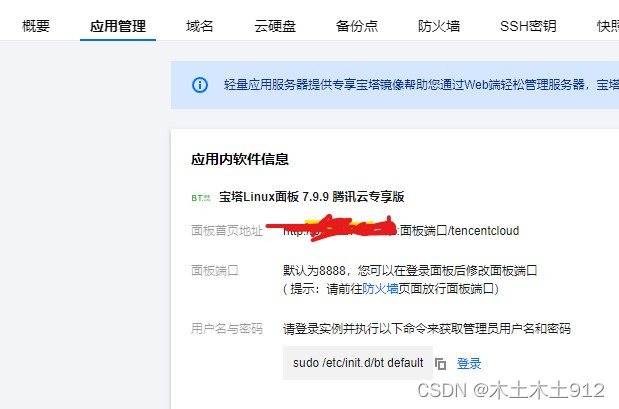
Task: Select the sudo /etc/init.d/bt default command text
Action: click(x=358, y=363)
